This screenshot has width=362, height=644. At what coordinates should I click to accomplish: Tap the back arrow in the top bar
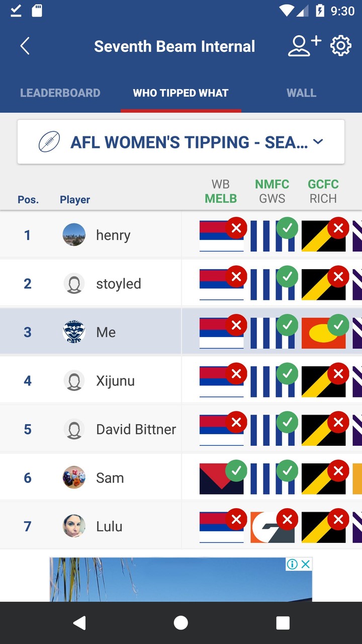pyautogui.click(x=25, y=46)
